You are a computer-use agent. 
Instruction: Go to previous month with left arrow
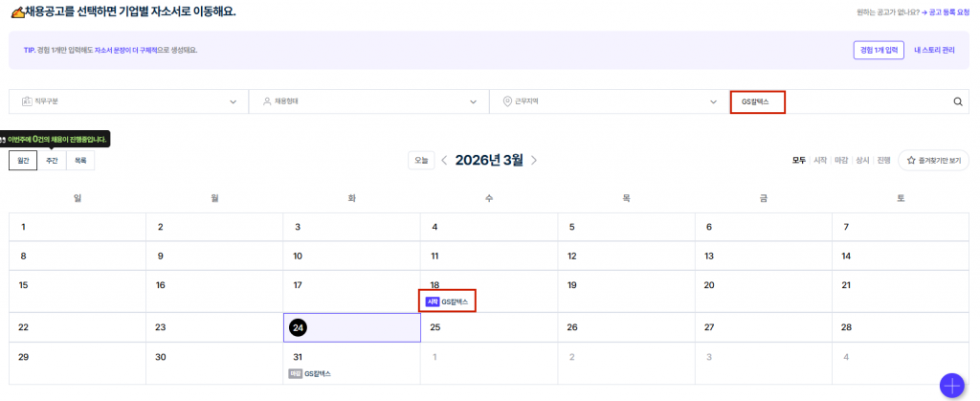[444, 161]
